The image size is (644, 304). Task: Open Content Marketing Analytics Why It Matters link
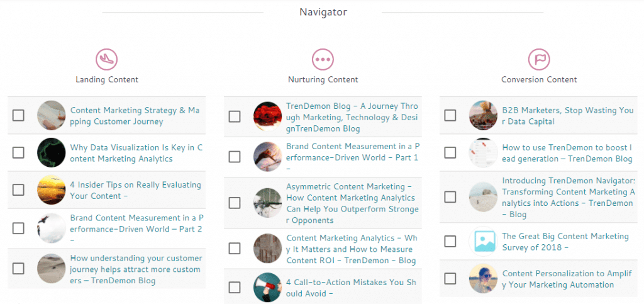(352, 249)
